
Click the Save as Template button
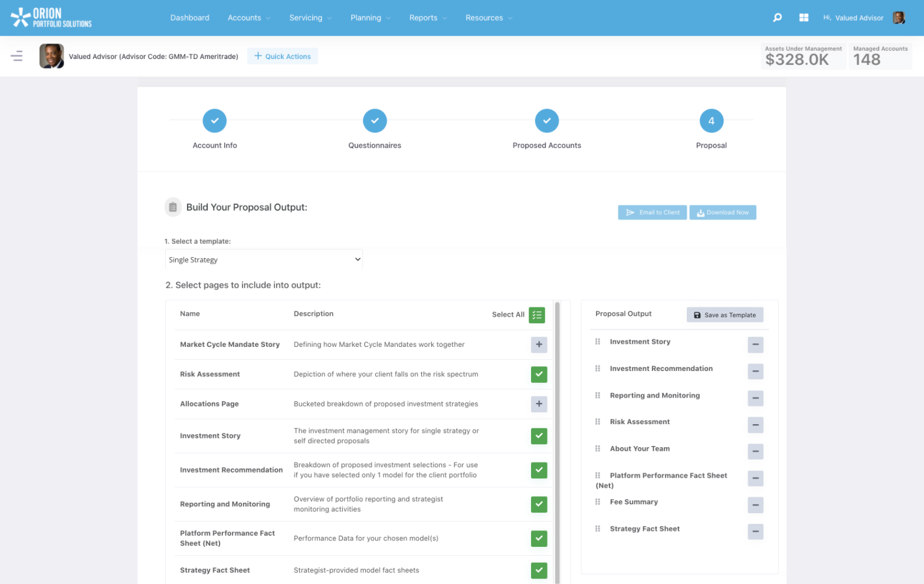point(725,315)
